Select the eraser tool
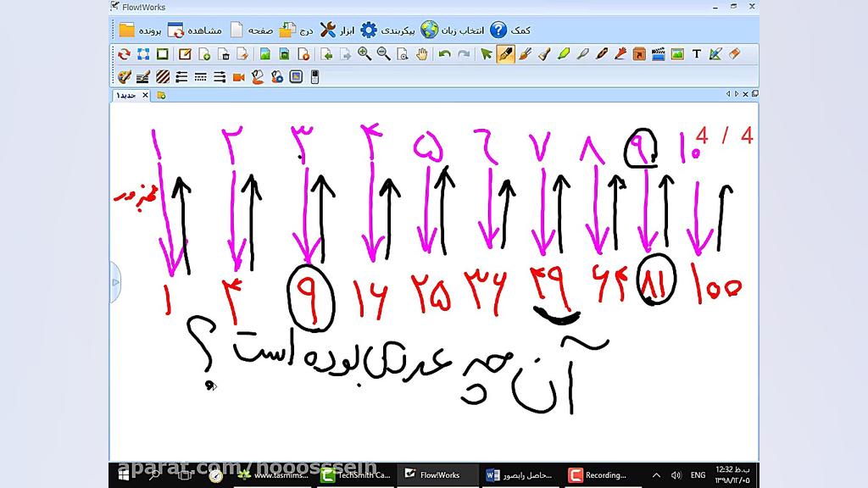Image resolution: width=868 pixels, height=488 pixels. 735,54
